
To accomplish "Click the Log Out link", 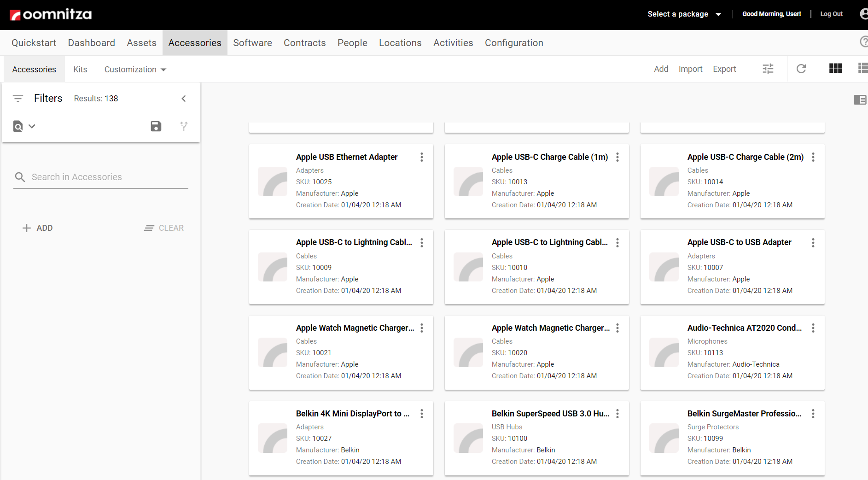I will click(831, 14).
